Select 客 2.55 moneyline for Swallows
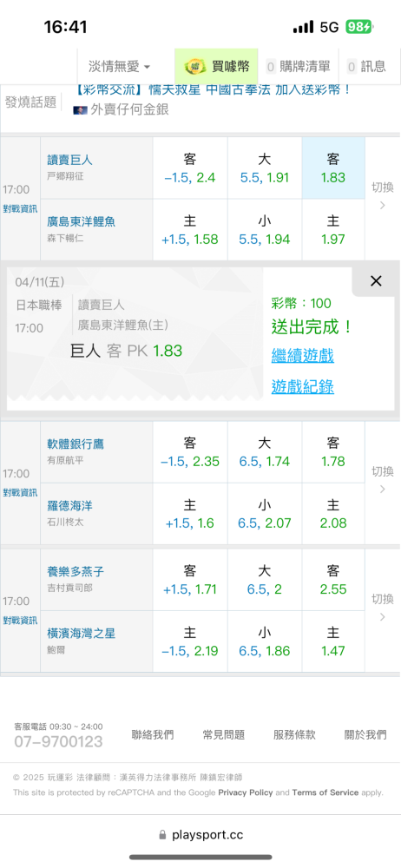The image size is (401, 868). (x=333, y=580)
